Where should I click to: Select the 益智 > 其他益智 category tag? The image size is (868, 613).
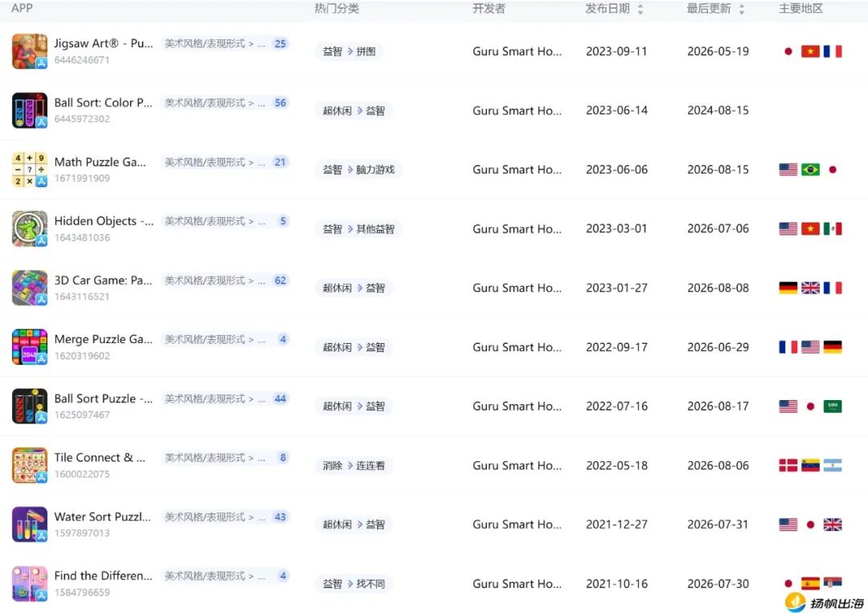(358, 229)
